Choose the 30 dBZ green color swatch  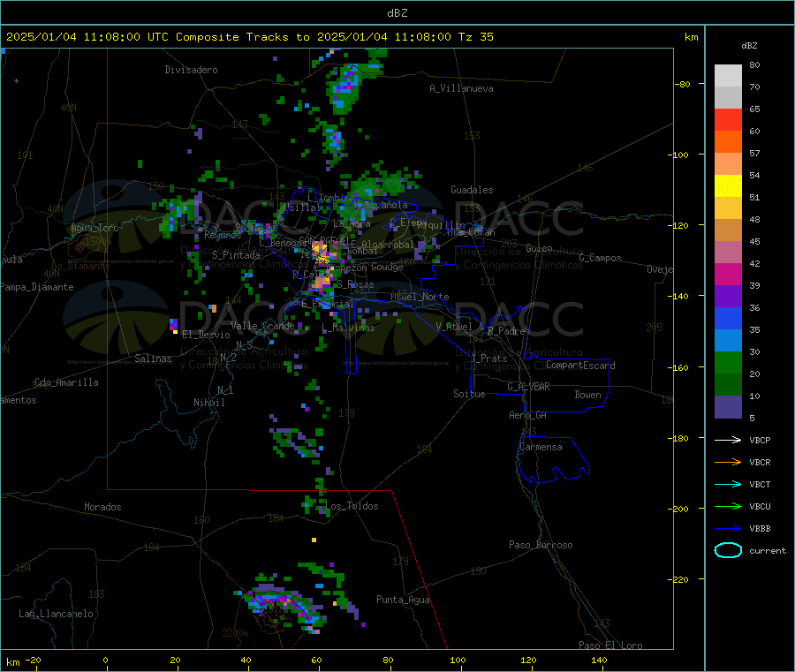pos(728,363)
